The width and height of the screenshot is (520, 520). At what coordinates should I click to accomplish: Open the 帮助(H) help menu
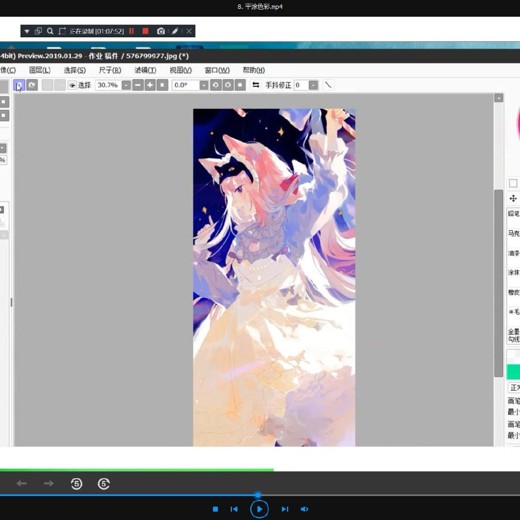254,70
